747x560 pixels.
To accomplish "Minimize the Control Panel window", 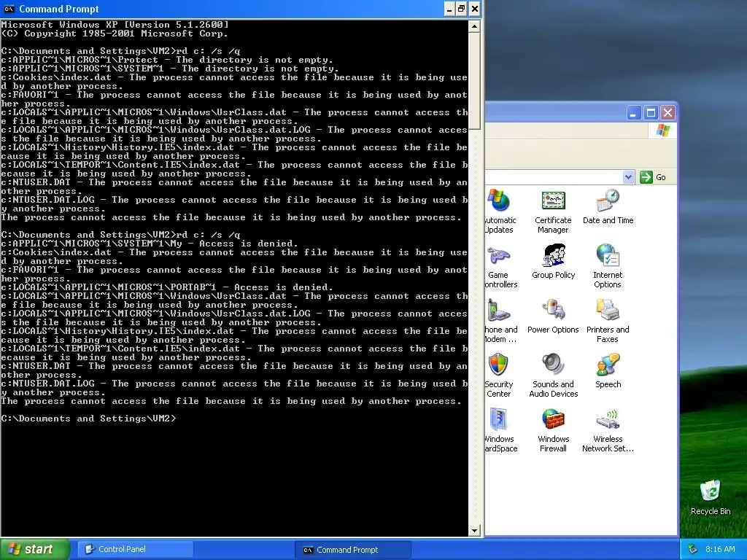I will tap(633, 113).
